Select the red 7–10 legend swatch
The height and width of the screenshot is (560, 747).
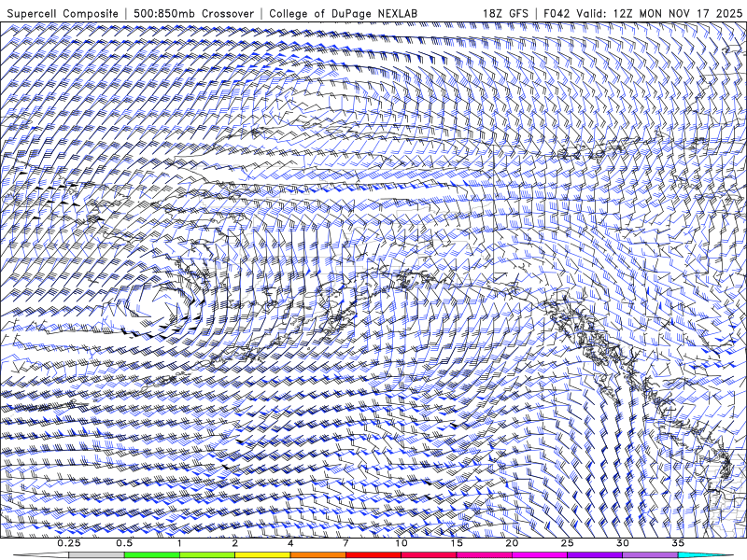coord(373,555)
